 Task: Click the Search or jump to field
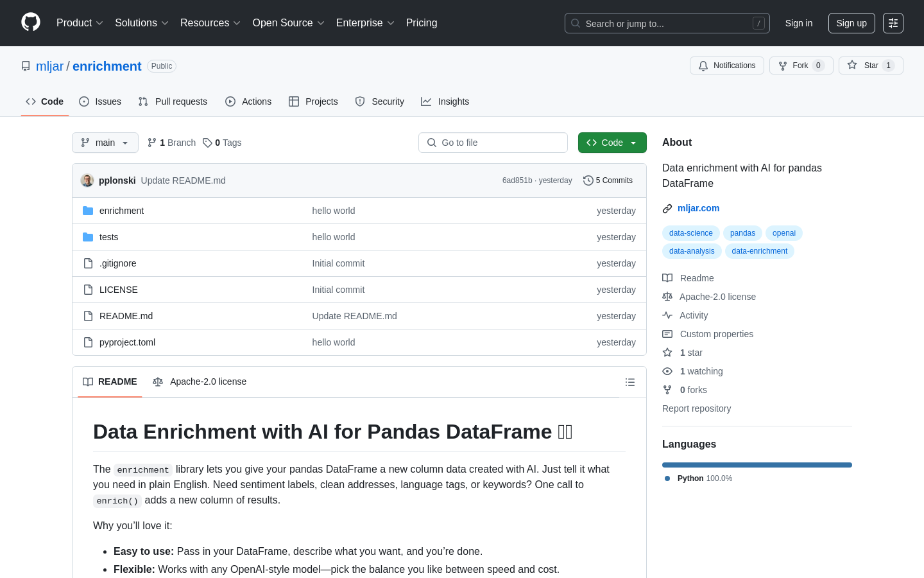coord(667,23)
